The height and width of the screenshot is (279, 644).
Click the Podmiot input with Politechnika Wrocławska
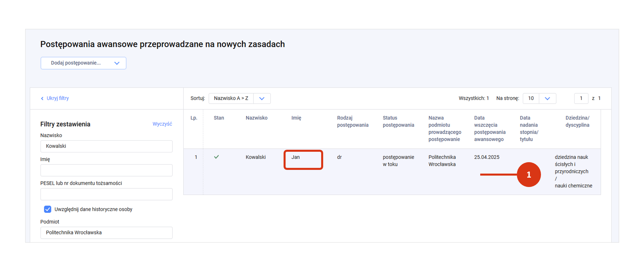[106, 233]
